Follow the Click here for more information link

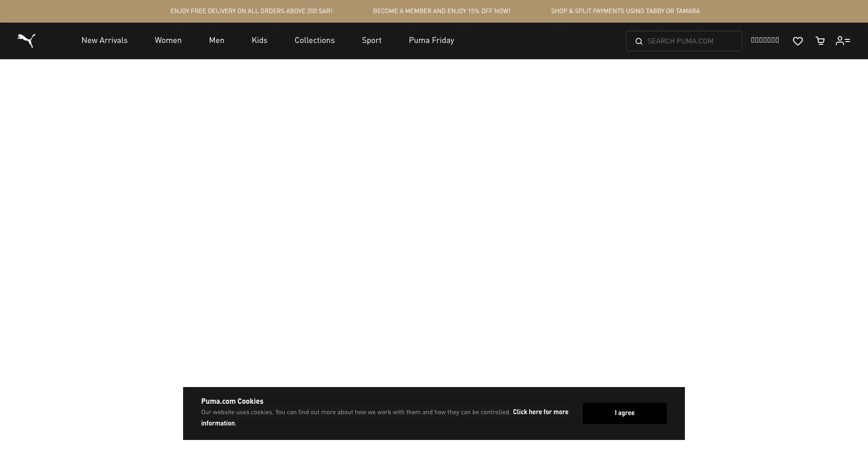click(x=540, y=412)
